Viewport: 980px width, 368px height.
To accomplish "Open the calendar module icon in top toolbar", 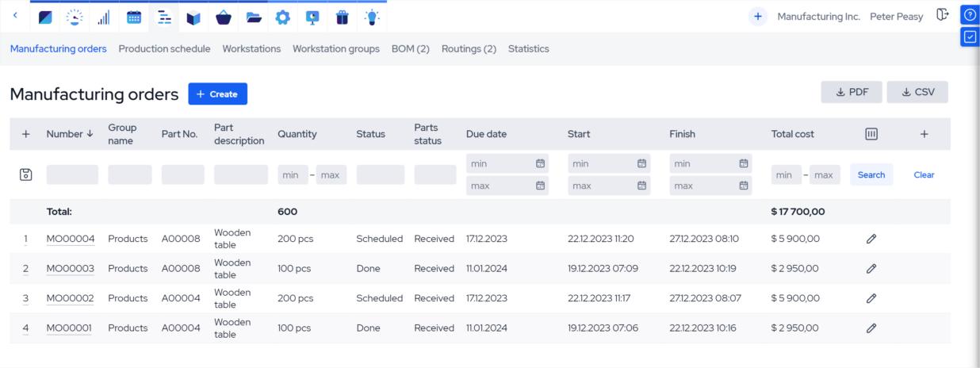I will [134, 17].
